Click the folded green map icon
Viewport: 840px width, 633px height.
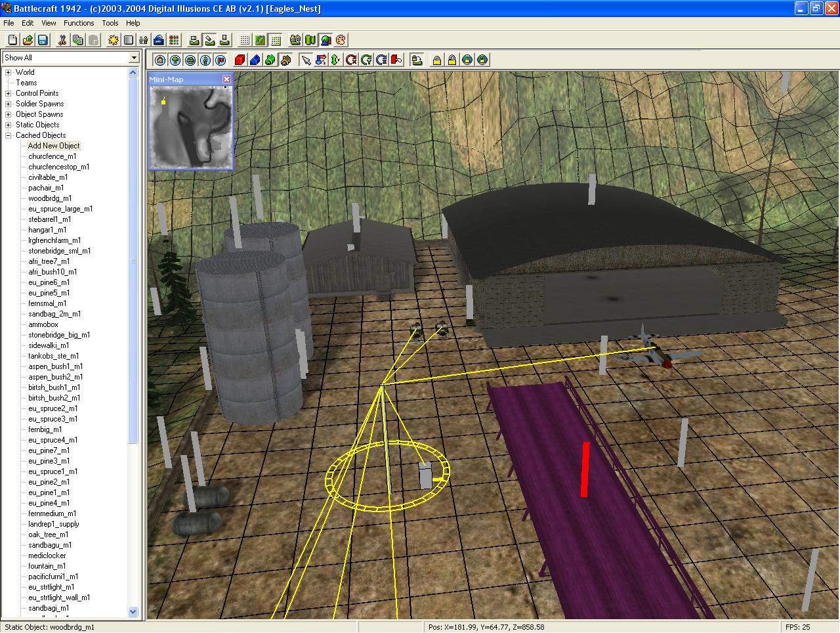coord(310,40)
